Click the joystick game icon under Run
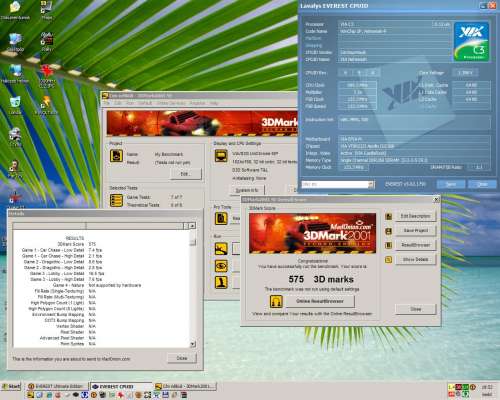 [221, 282]
